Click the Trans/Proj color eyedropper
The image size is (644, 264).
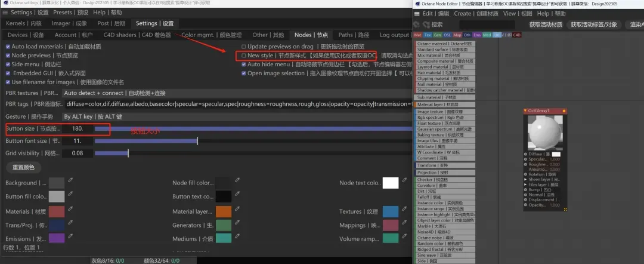(70, 222)
